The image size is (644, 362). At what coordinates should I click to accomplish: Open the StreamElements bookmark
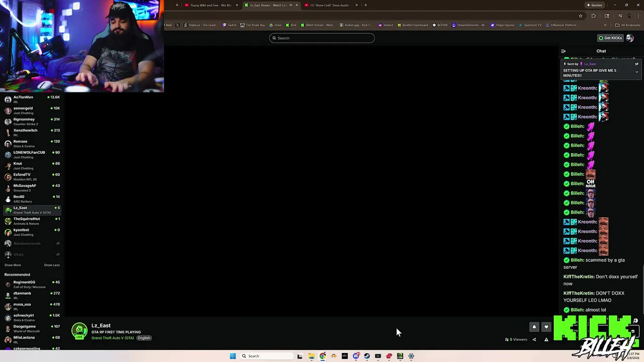469,25
